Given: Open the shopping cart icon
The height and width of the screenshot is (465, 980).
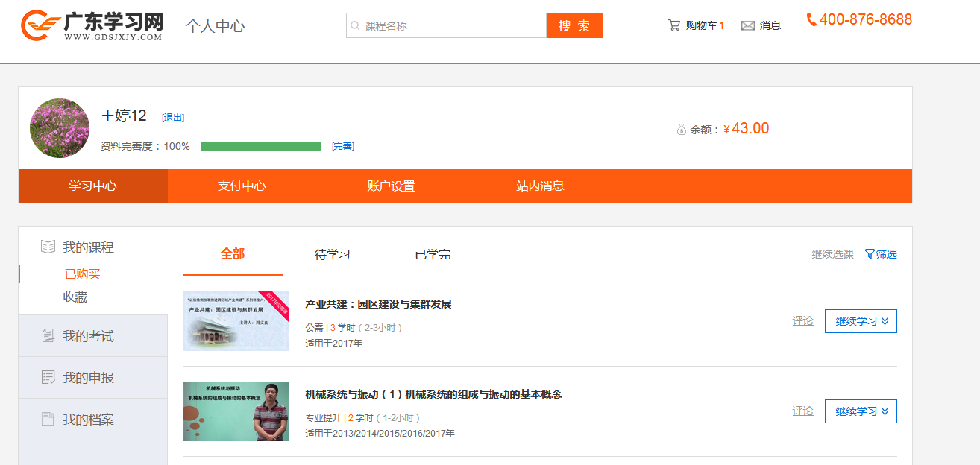Looking at the screenshot, I should (673, 25).
